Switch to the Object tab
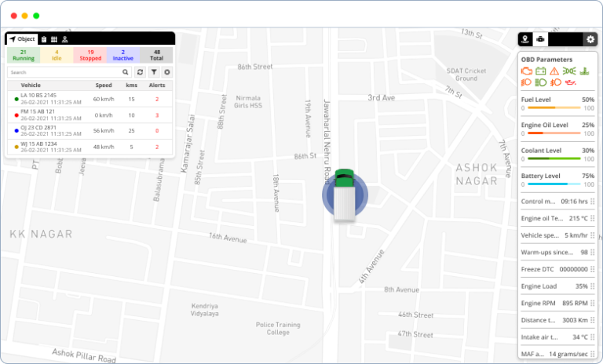This screenshot has height=364, width=603. [22, 38]
